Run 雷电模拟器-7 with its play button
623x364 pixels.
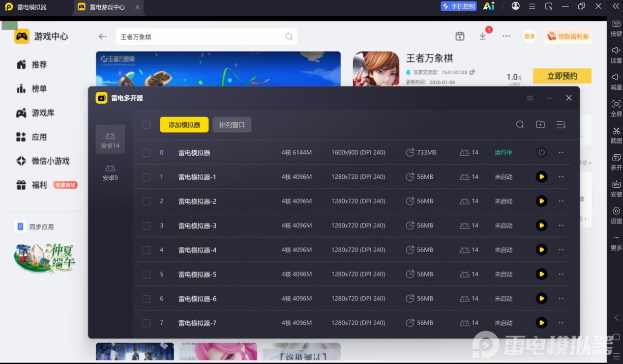point(541,323)
